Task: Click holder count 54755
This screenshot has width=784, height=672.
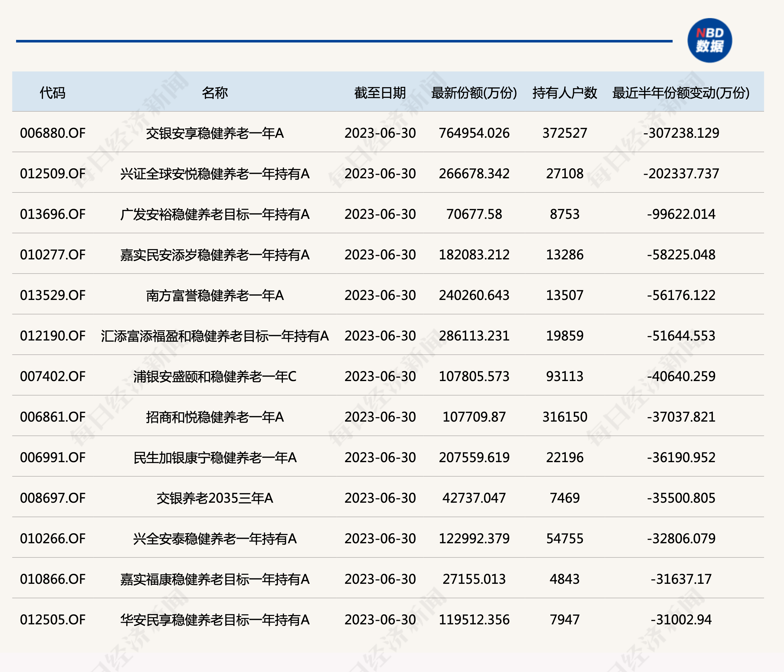Action: [565, 538]
